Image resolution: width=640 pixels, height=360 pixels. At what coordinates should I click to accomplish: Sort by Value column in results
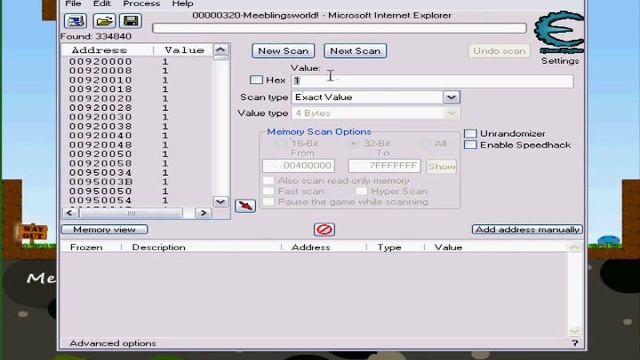pyautogui.click(x=184, y=50)
